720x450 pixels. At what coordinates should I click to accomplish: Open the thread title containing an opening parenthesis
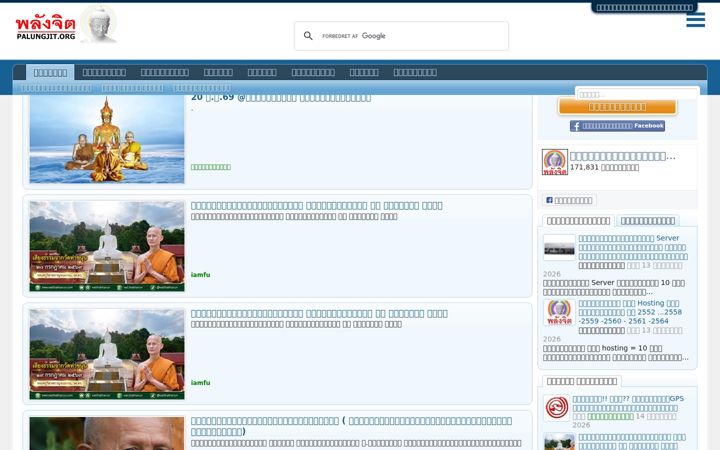tap(351, 426)
